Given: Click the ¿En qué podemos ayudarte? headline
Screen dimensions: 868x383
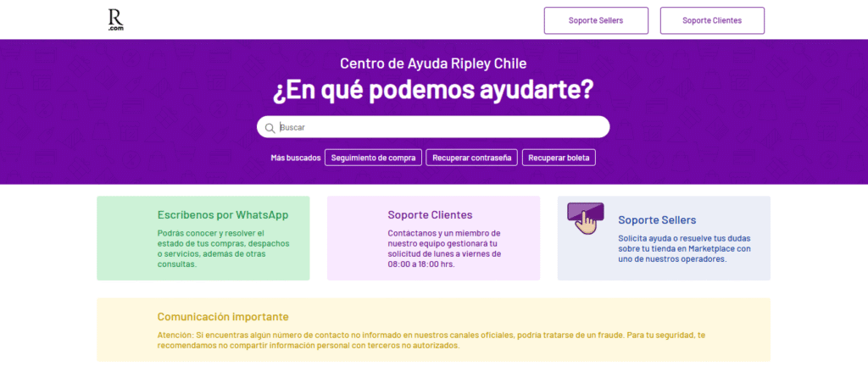Looking at the screenshot, I should pos(433,90).
